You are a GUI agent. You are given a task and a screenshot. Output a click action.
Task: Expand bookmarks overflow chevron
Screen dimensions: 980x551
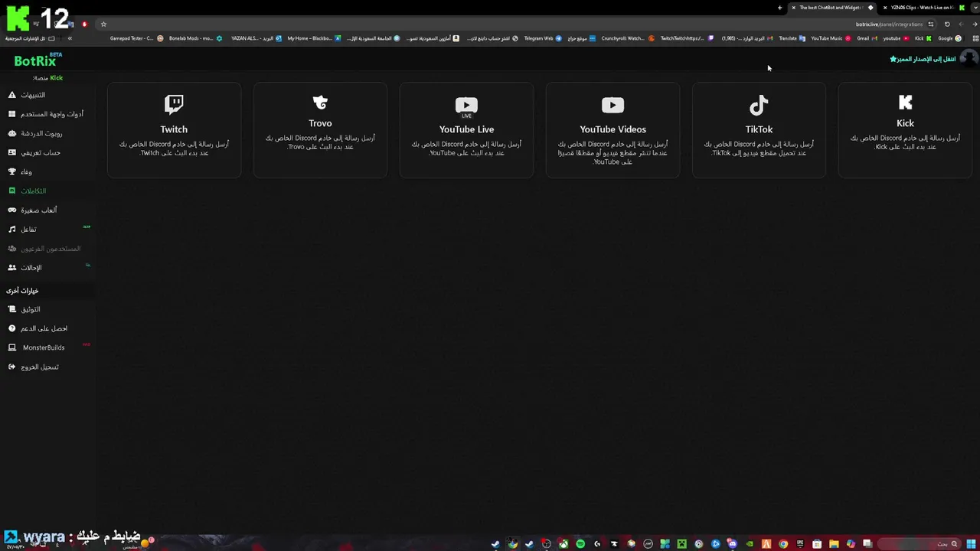tap(70, 38)
